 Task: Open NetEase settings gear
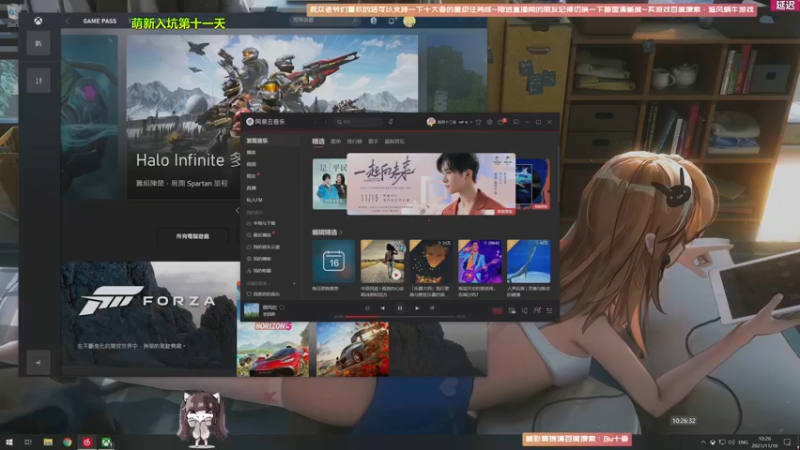489,122
